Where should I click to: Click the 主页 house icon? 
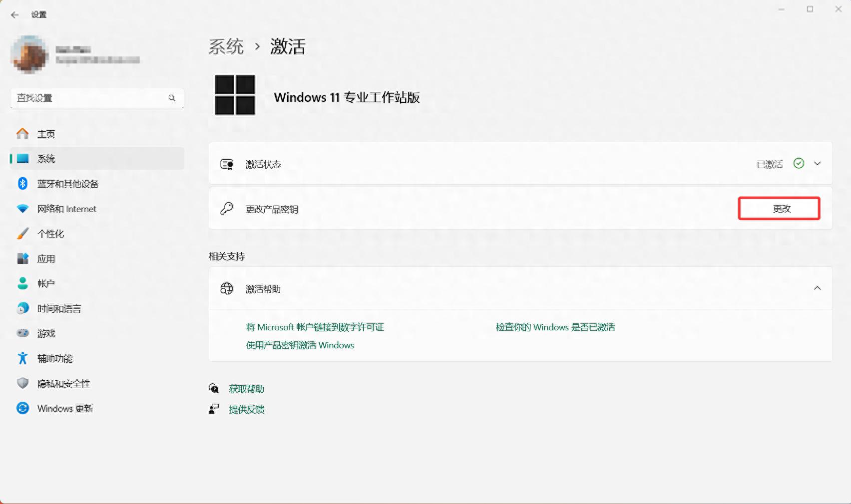pyautogui.click(x=22, y=133)
